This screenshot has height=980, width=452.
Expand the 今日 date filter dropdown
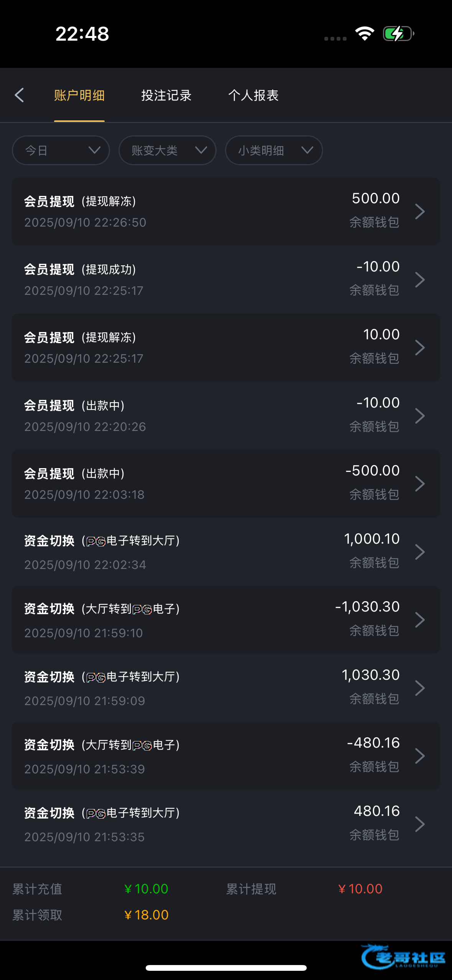pos(61,150)
